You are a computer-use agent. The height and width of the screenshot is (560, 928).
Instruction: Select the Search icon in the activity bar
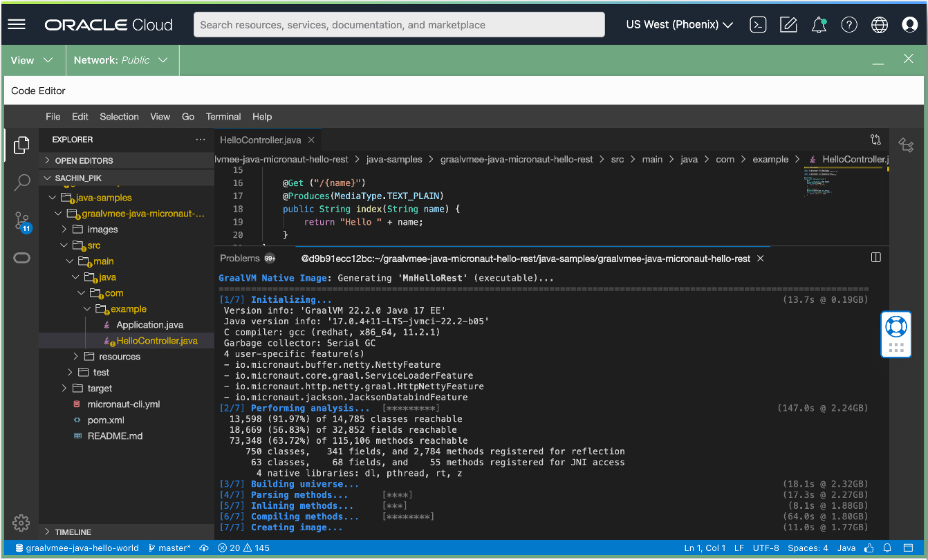[21, 182]
